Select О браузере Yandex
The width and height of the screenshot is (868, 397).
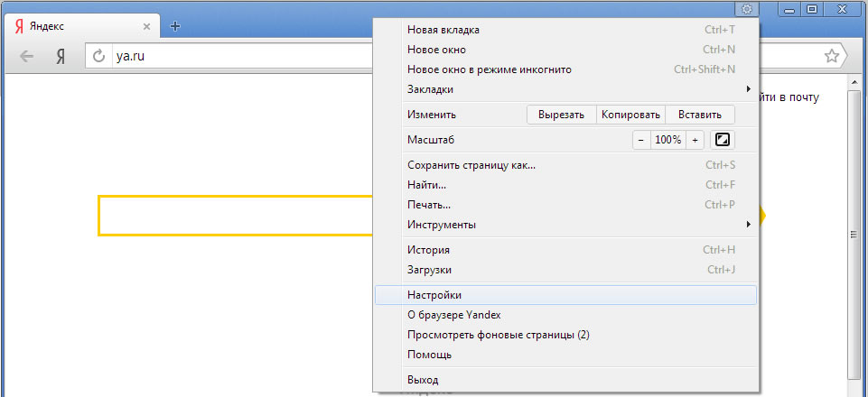[565, 315]
